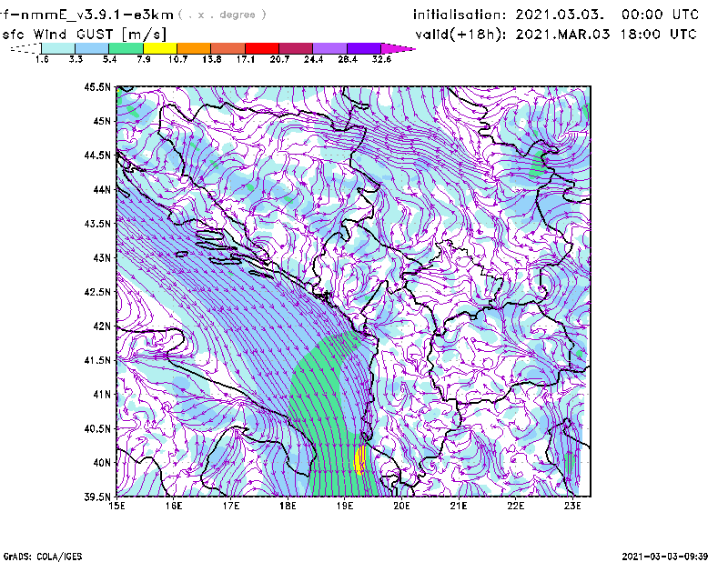Select the green legend swatch after 5.4
Screen dimensions: 728x562
click(x=126, y=48)
